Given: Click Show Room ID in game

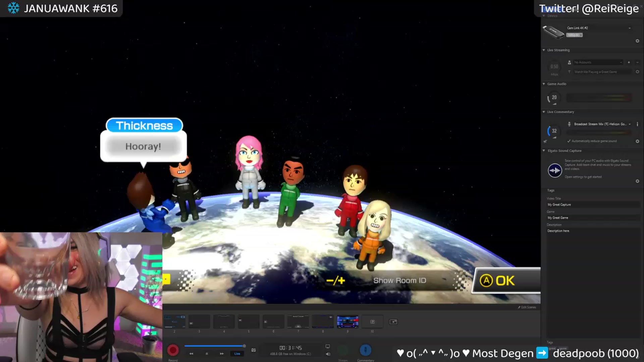Looking at the screenshot, I should pos(399,281).
